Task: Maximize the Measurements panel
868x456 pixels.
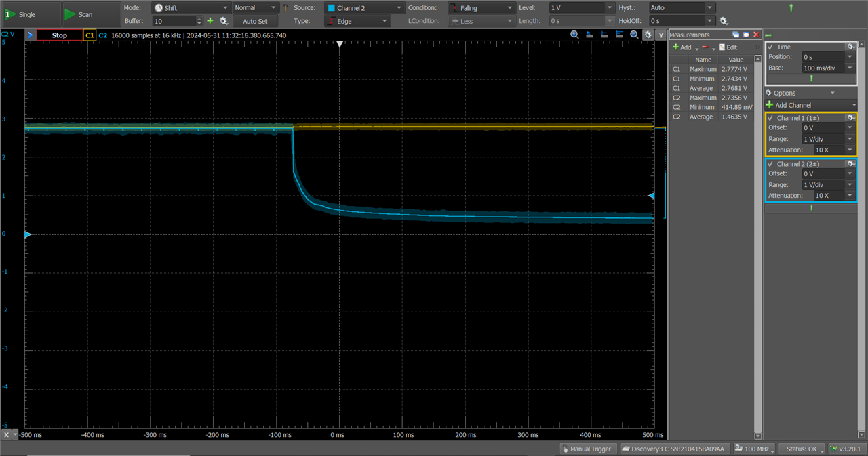Action: (x=746, y=35)
